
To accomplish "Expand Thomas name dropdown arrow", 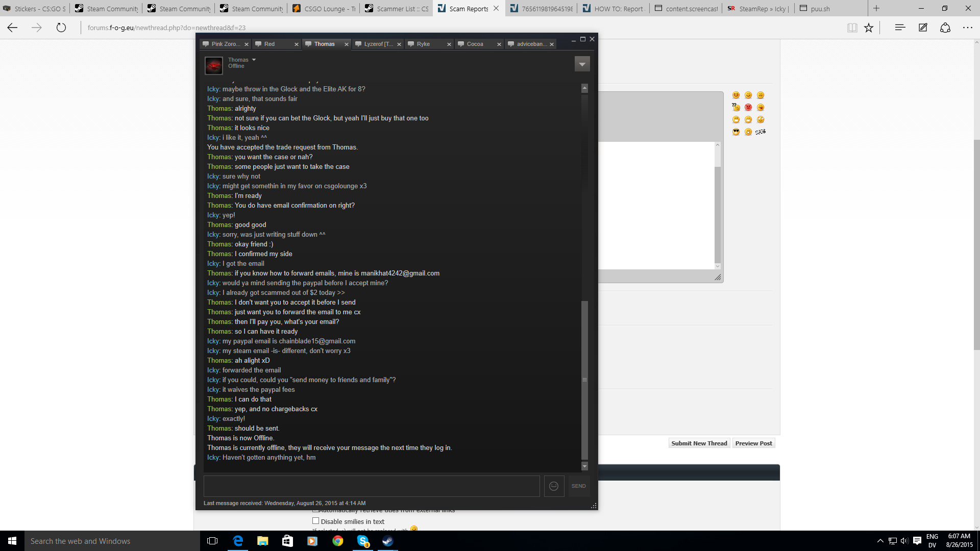I will [254, 60].
